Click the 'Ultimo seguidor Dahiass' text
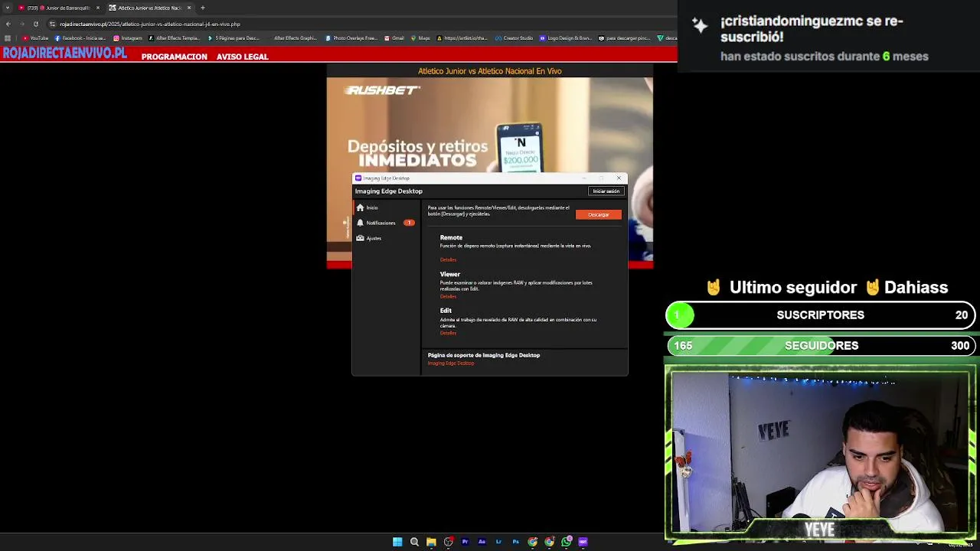The height and width of the screenshot is (551, 980). [827, 288]
